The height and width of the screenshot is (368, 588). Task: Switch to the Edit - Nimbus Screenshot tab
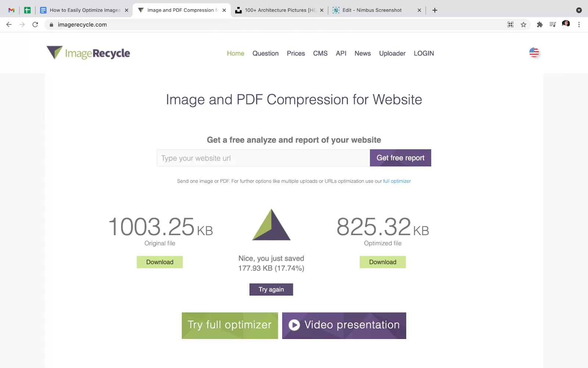(x=372, y=10)
